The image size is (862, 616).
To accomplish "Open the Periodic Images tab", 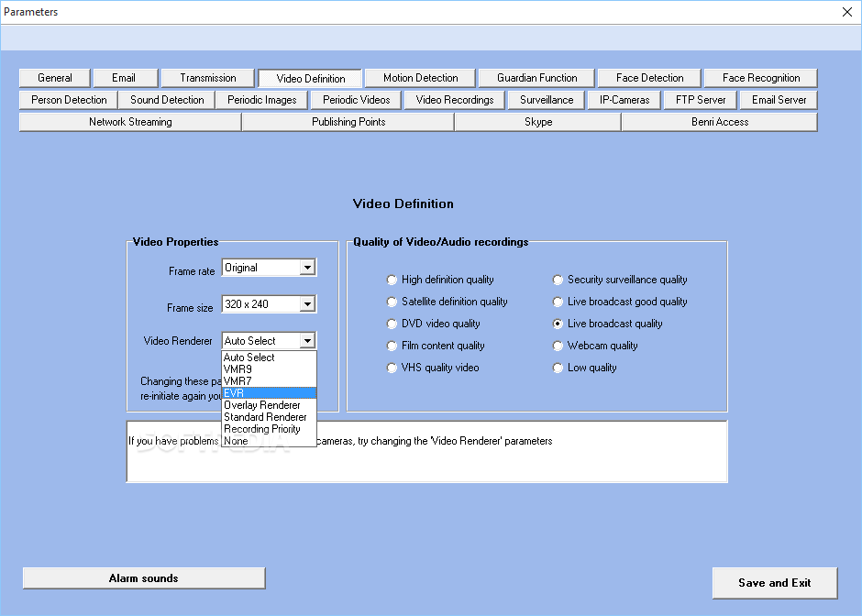I will (261, 100).
